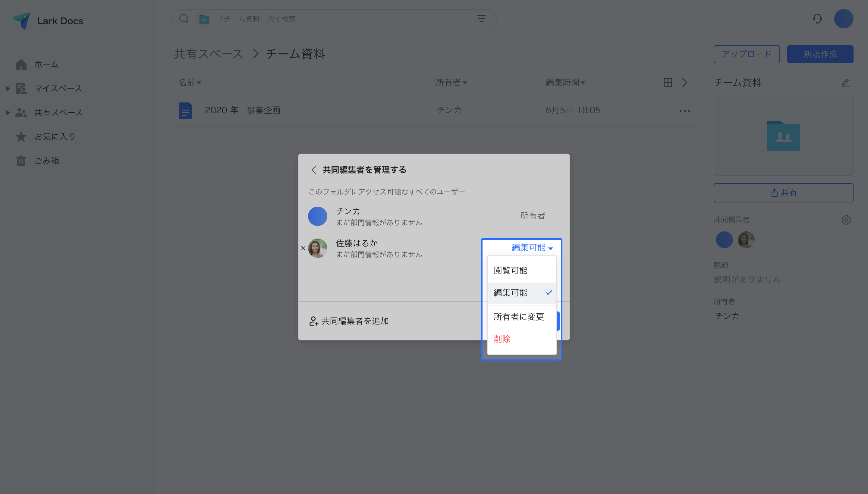
Task: Click the search magnifier icon
Action: click(184, 19)
